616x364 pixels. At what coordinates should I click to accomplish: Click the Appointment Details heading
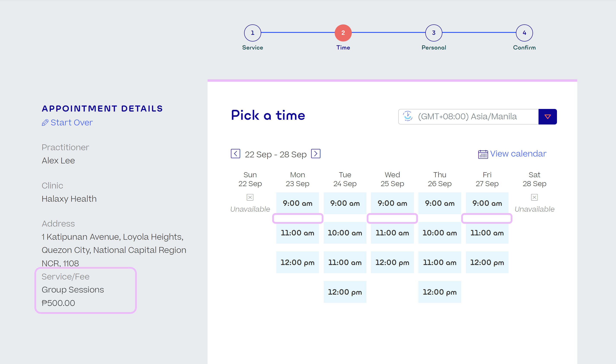tap(102, 109)
